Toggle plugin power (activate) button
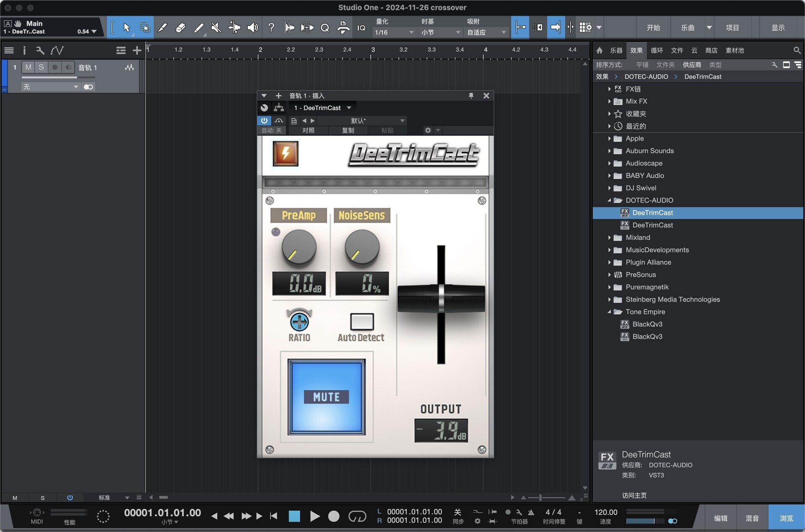 pos(264,121)
